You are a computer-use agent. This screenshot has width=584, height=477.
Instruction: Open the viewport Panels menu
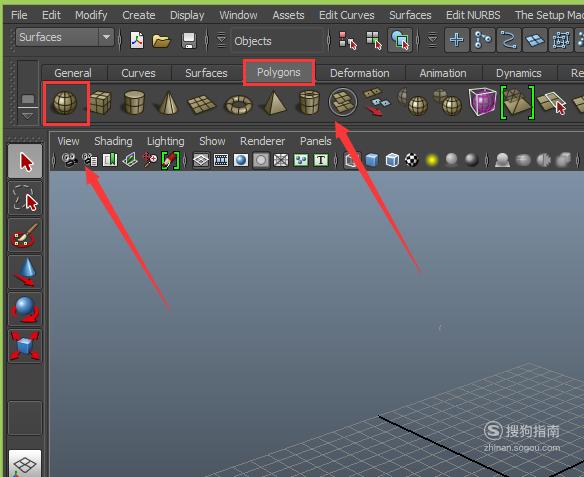pyautogui.click(x=315, y=141)
